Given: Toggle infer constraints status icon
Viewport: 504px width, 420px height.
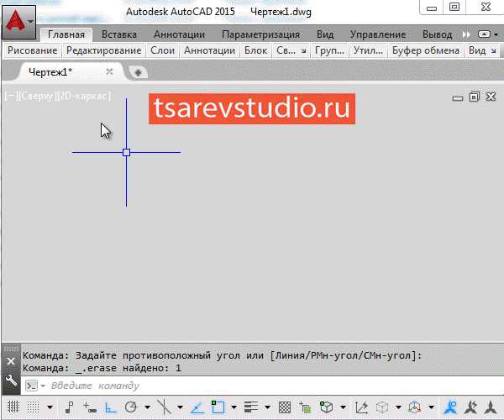Looking at the screenshot, I should pos(69,407).
